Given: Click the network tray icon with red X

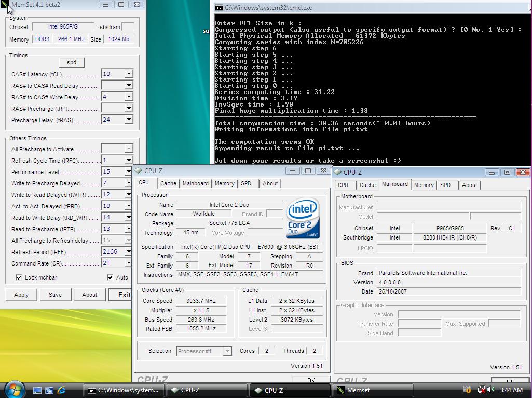Looking at the screenshot, I should (x=481, y=390).
